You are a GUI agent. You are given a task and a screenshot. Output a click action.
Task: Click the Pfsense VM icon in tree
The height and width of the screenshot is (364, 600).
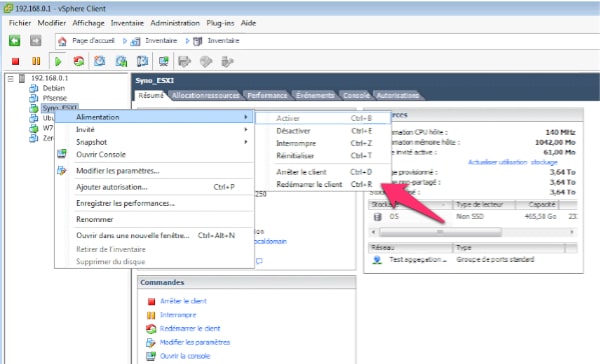(34, 98)
